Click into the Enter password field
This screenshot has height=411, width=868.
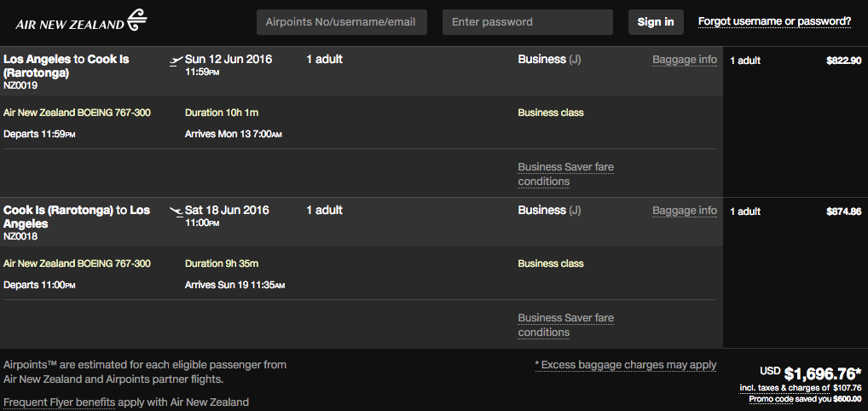pos(527,22)
